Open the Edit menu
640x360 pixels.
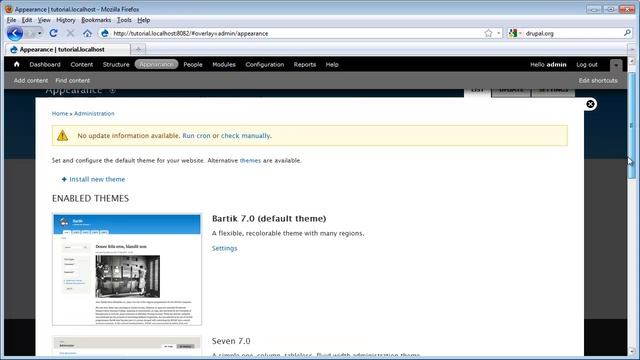[x=27, y=20]
